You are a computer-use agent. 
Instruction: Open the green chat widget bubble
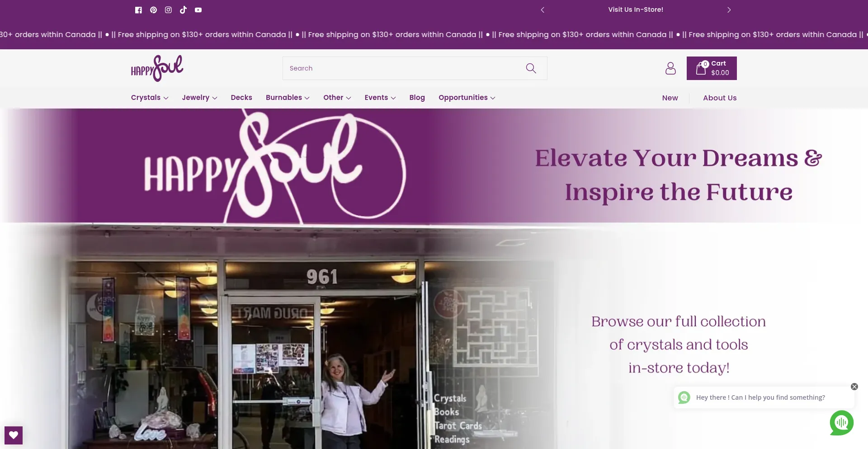(841, 423)
